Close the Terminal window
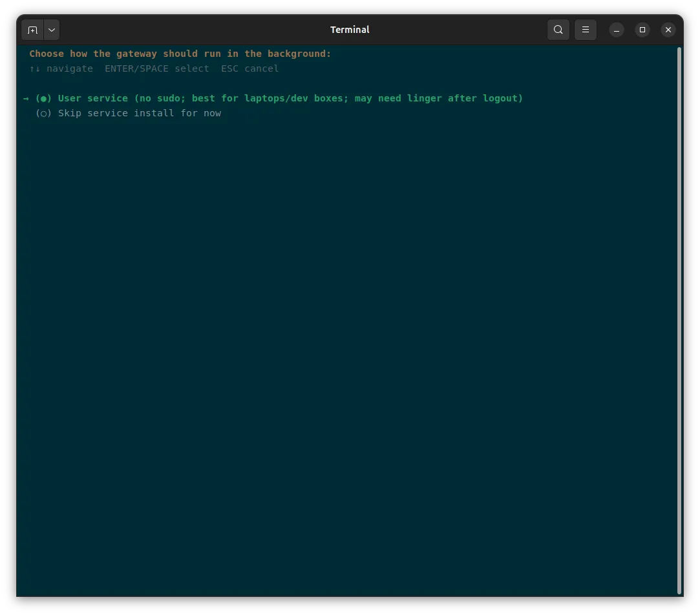Screen dimensions: 700x615 click(668, 30)
